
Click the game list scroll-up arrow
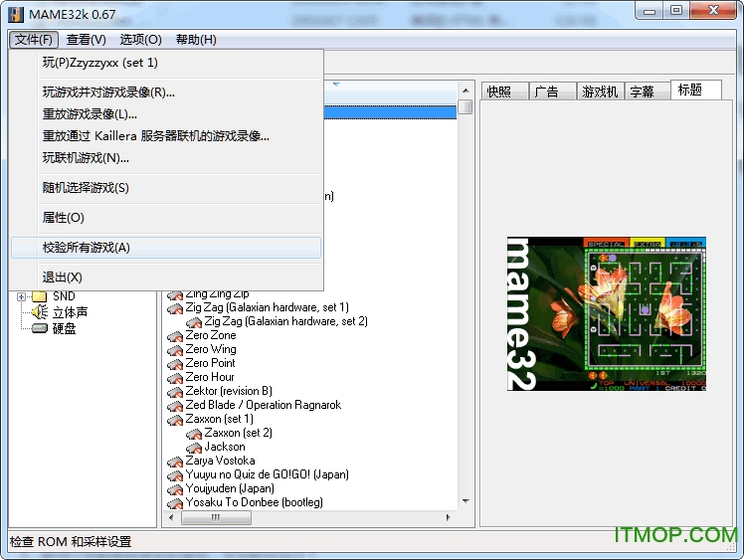click(465, 91)
